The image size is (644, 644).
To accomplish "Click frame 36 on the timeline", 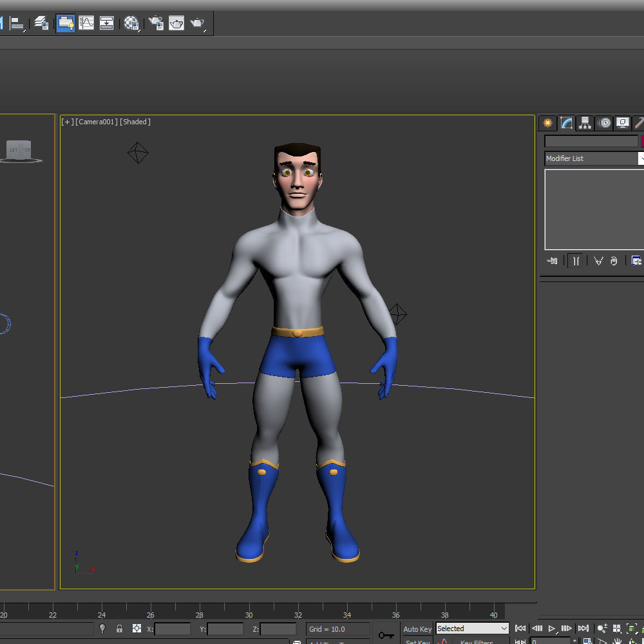I will pyautogui.click(x=396, y=615).
